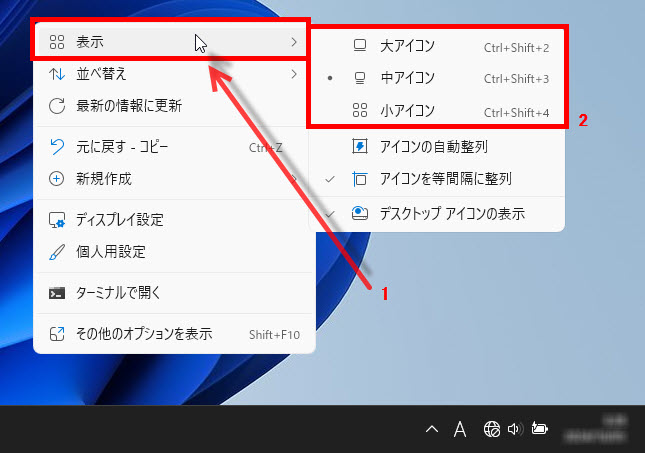This screenshot has height=453, width=645.
Task: Select 大アイコン view option
Action: (407, 46)
